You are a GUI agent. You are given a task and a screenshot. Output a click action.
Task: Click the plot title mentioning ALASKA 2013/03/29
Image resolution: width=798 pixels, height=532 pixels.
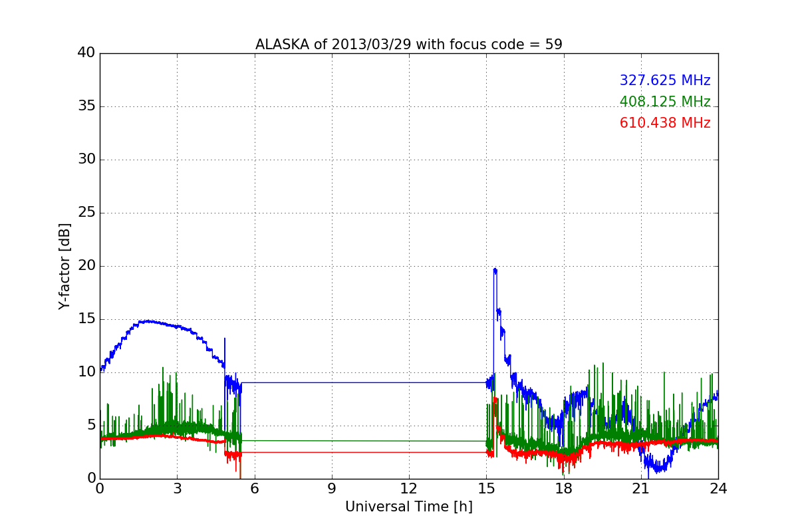pyautogui.click(x=408, y=45)
